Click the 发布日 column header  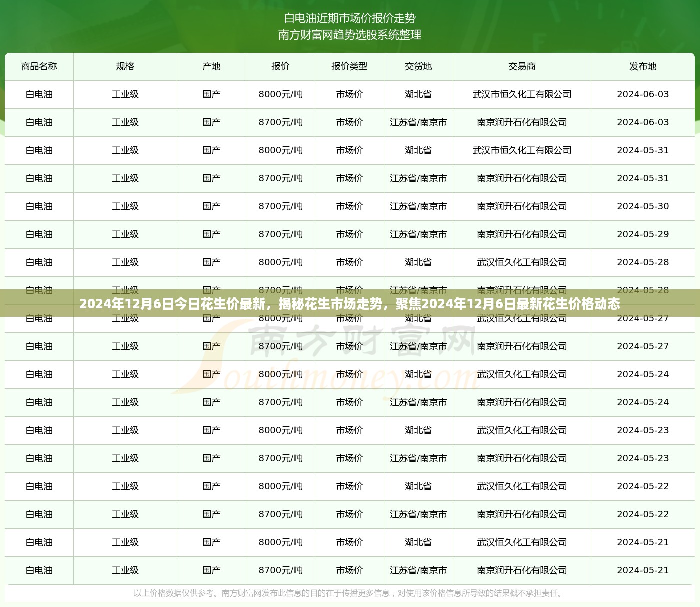point(643,66)
